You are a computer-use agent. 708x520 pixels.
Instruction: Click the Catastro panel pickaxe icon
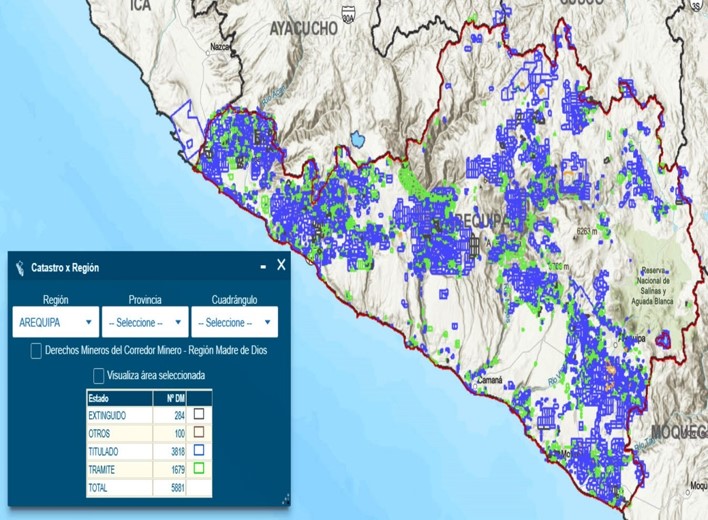[19, 267]
